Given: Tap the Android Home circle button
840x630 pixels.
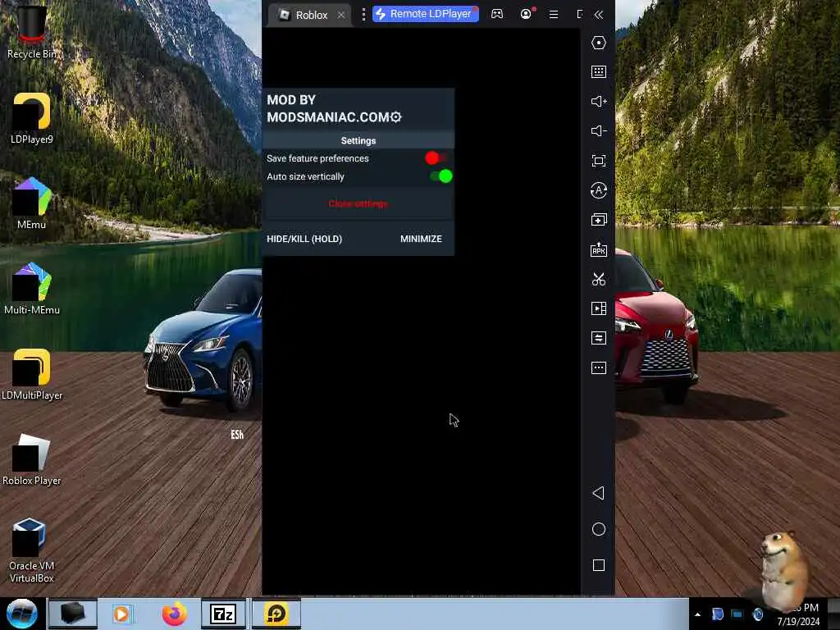Looking at the screenshot, I should tap(598, 529).
